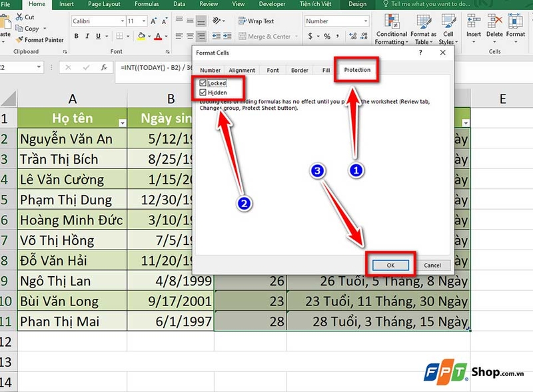
Task: Open the Review ribbon tab
Action: tap(209, 4)
